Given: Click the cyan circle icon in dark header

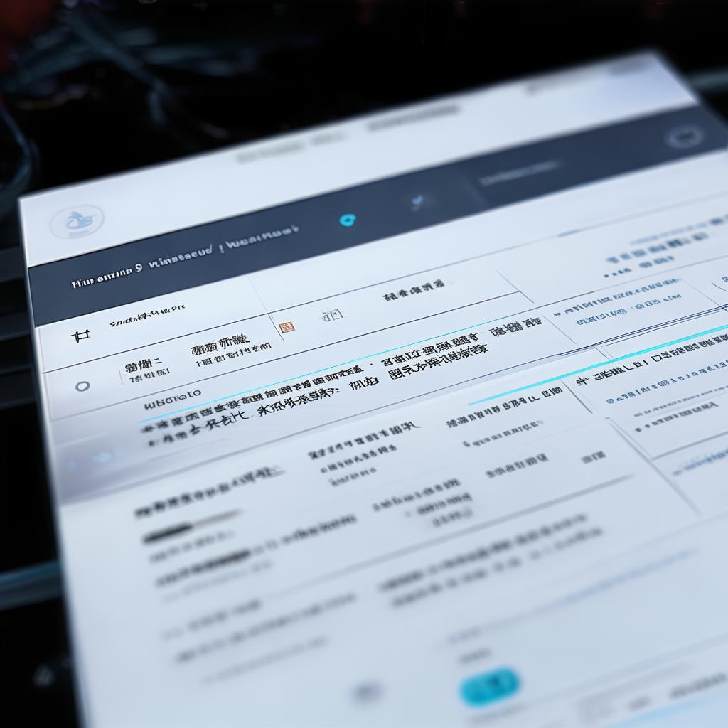Looking at the screenshot, I should (347, 220).
